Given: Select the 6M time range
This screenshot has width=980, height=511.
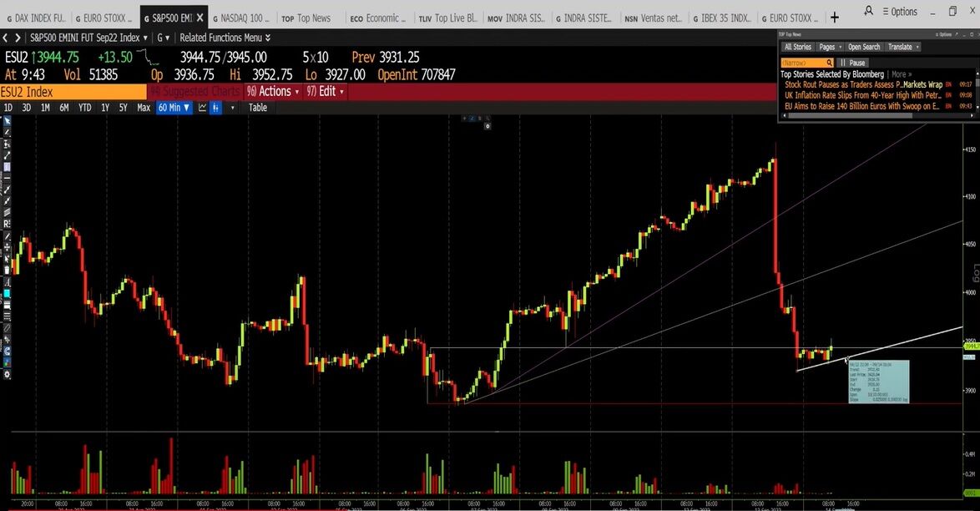Looking at the screenshot, I should [x=63, y=108].
